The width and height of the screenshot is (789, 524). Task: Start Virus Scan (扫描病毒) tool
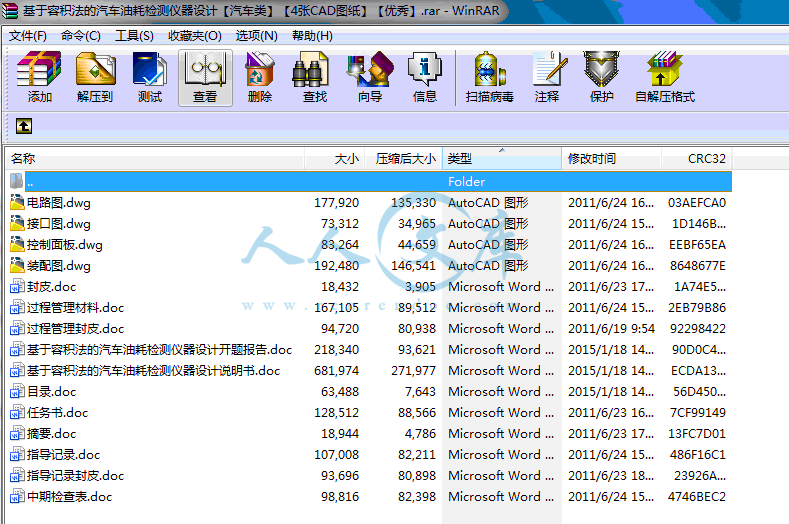click(490, 78)
